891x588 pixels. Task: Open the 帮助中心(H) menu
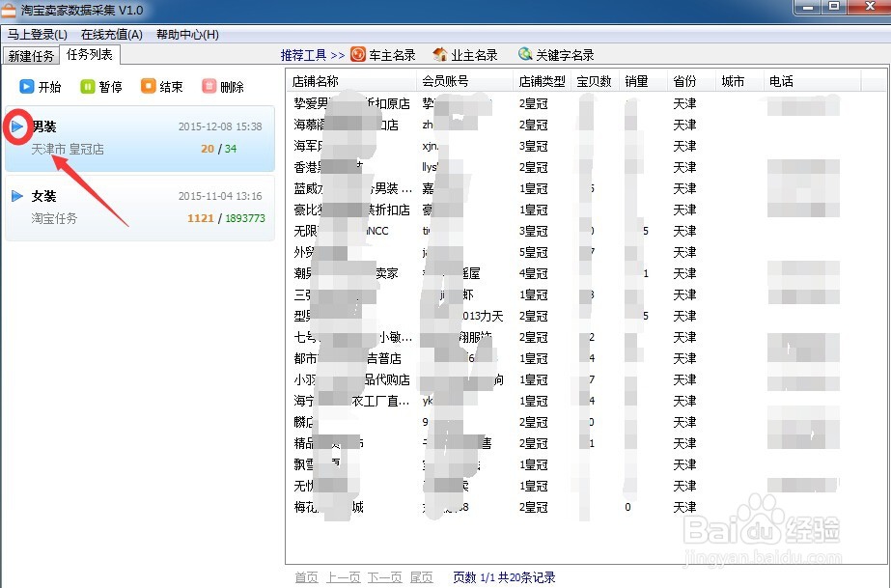point(187,34)
